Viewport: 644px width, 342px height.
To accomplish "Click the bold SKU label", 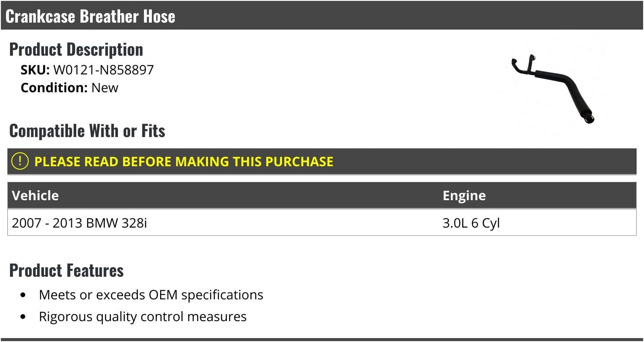I will (x=35, y=70).
